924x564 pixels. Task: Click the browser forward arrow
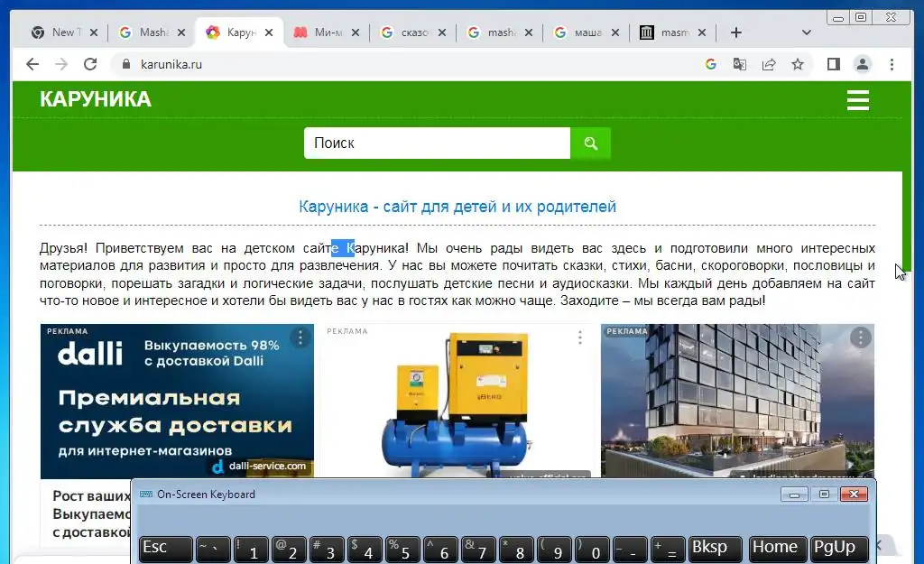(61, 64)
